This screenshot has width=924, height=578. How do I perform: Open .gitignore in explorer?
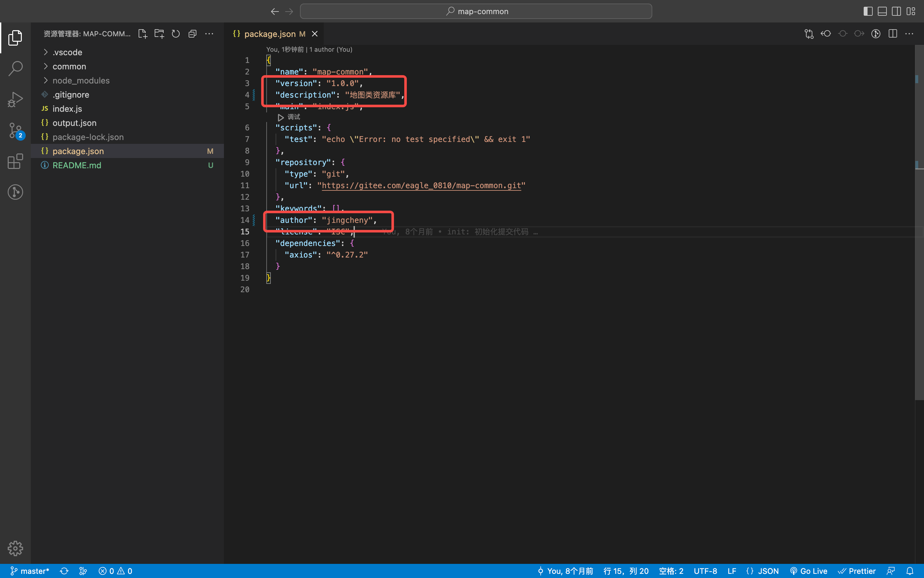[x=127, y=94]
